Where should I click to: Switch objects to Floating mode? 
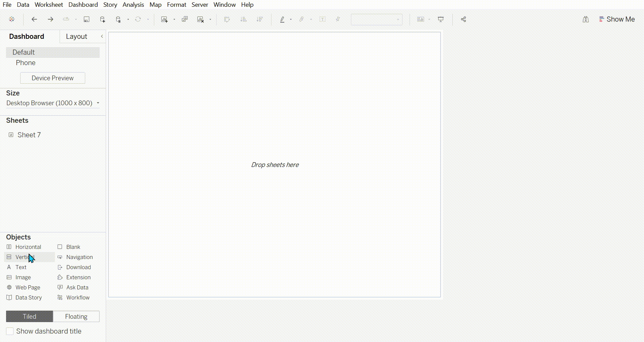click(76, 316)
